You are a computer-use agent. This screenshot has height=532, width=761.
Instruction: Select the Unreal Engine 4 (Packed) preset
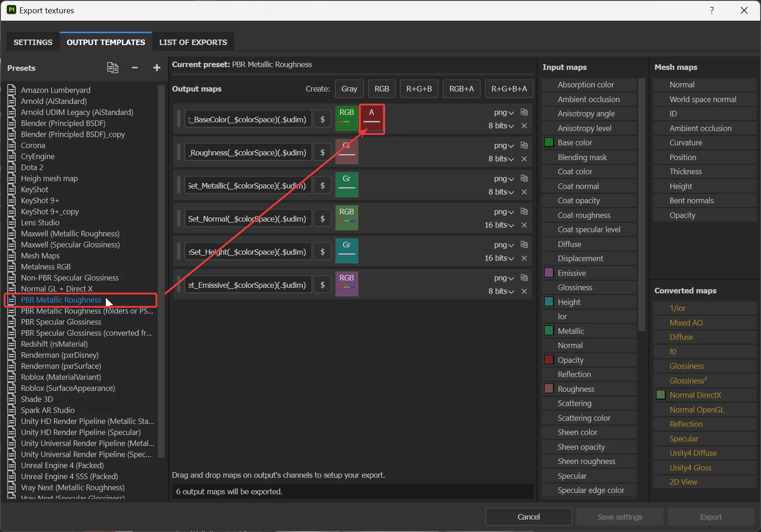[x=63, y=465]
